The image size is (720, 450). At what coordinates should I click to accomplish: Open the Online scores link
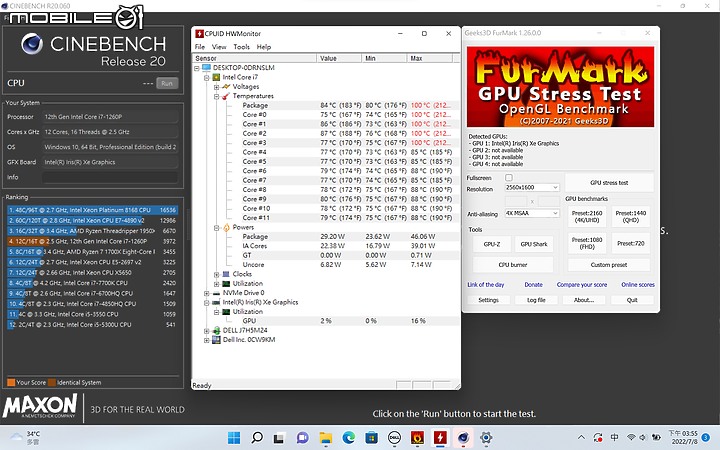point(638,285)
